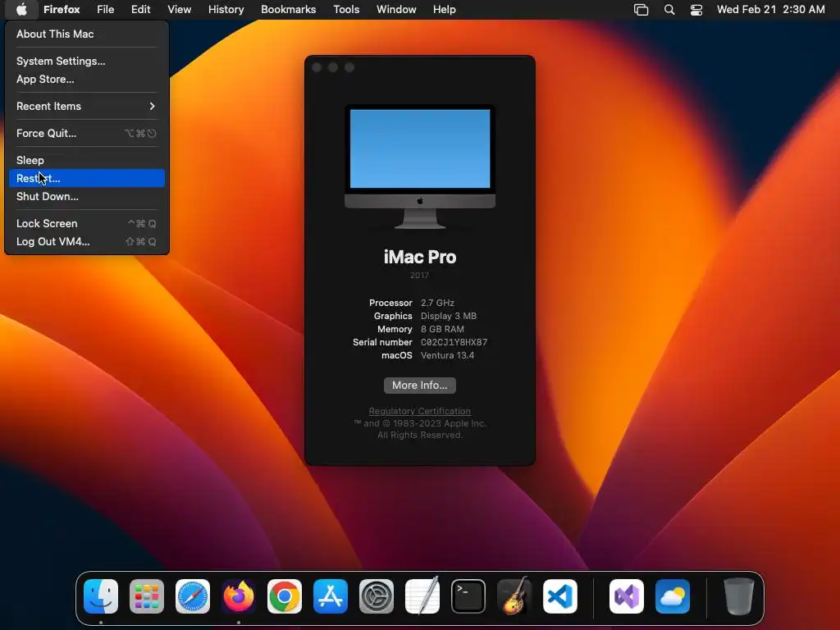Click serial number C02CJ1Y8HX87

[454, 342]
